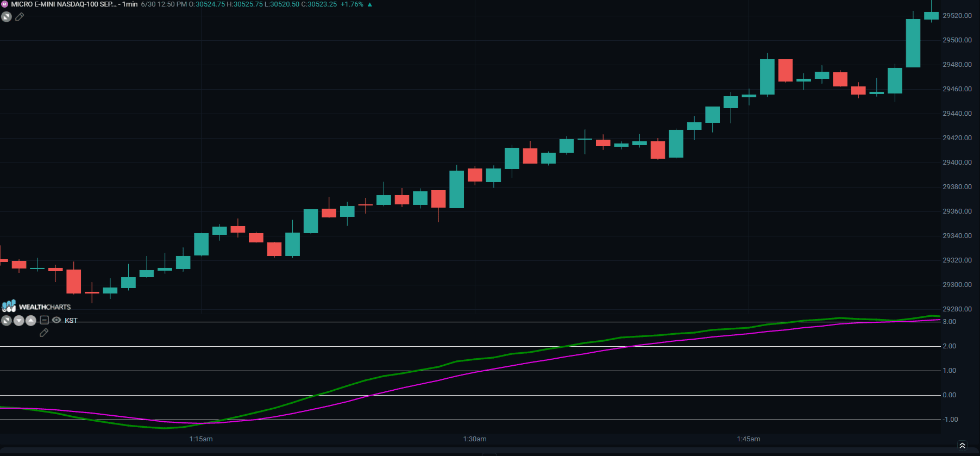Click the 1:30am time axis label
The height and width of the screenshot is (456, 980).
tap(475, 439)
